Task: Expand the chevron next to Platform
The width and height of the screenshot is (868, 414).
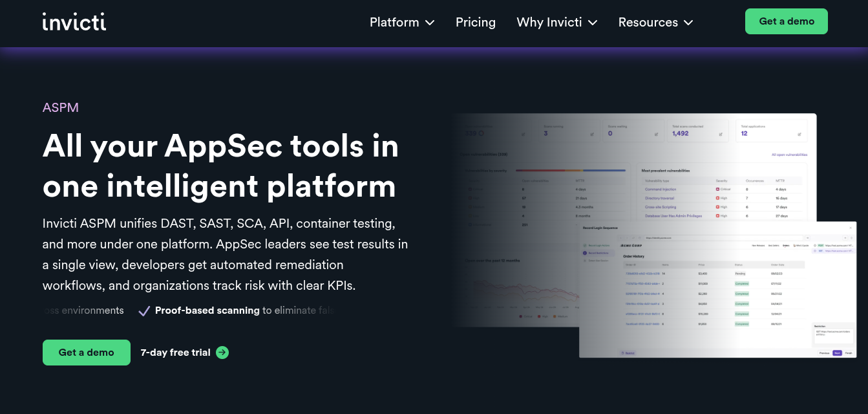Action: point(430,23)
